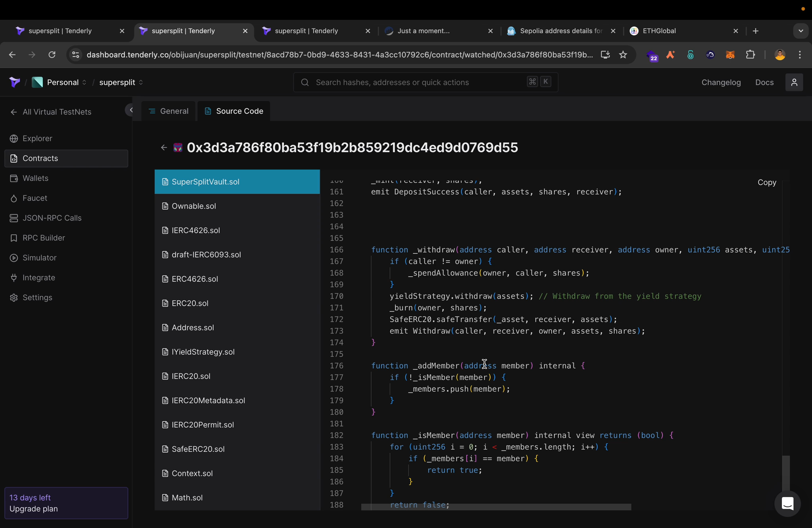The height and width of the screenshot is (528, 812).
Task: Open the supersplit project dropdown
Action: point(121,82)
